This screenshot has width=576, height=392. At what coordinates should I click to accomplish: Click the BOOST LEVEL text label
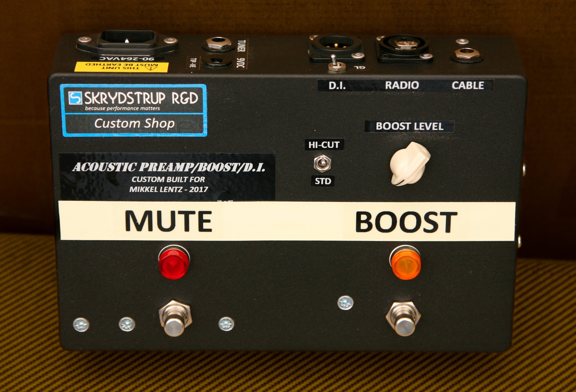point(409,126)
